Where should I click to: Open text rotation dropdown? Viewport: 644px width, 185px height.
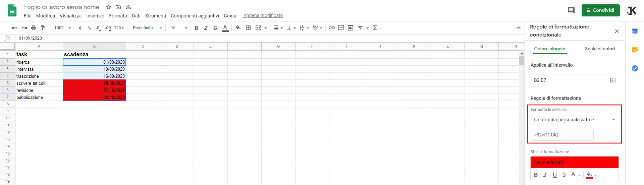tap(317, 28)
